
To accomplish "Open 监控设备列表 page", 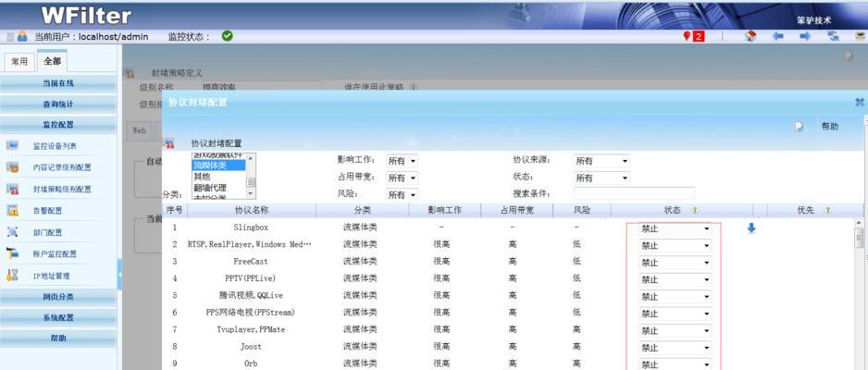I will click(55, 146).
